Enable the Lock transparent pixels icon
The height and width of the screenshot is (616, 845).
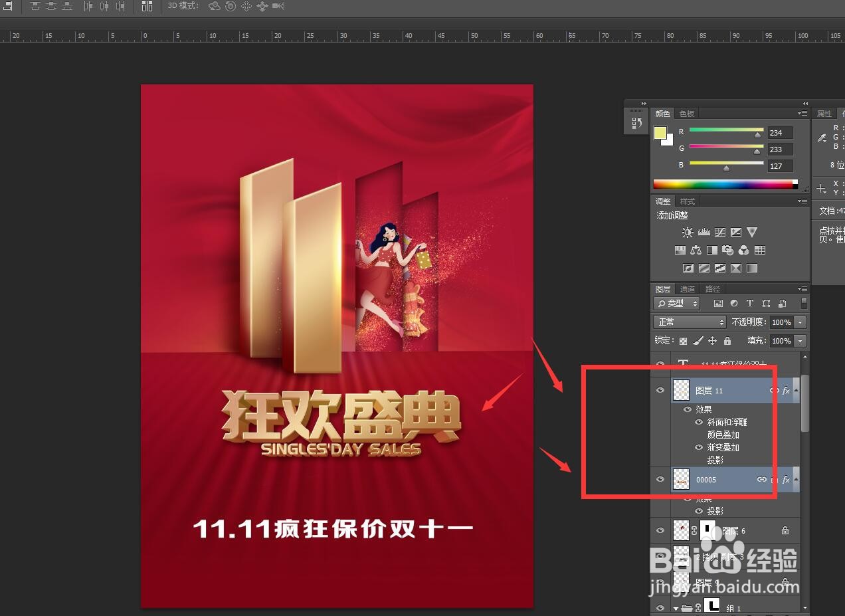(x=683, y=341)
